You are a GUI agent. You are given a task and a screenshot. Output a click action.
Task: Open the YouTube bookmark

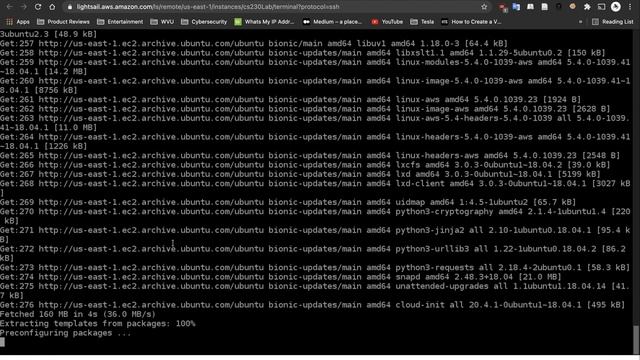(387, 22)
